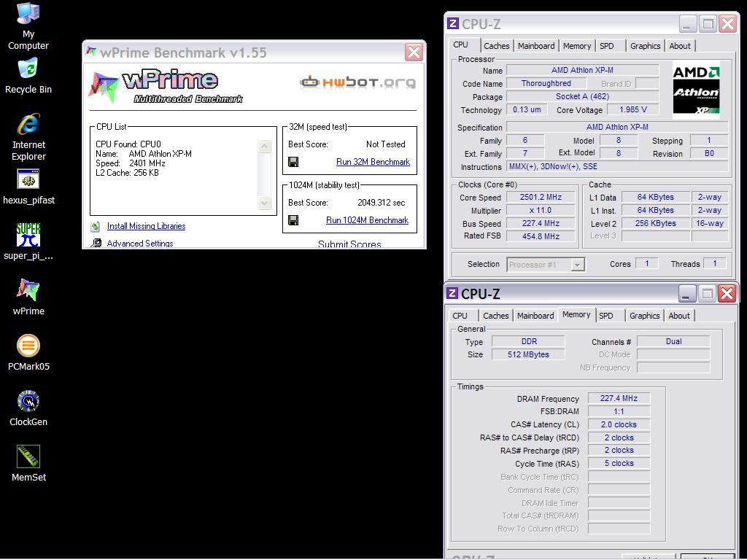Viewport: 747px width, 560px height.
Task: Select the super_pi desktop shortcut
Action: [28, 242]
